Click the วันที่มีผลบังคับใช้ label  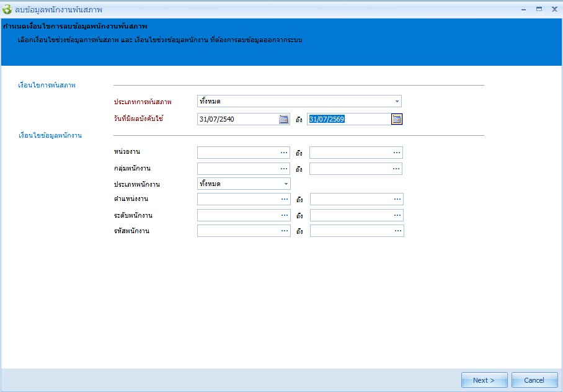pyautogui.click(x=138, y=118)
